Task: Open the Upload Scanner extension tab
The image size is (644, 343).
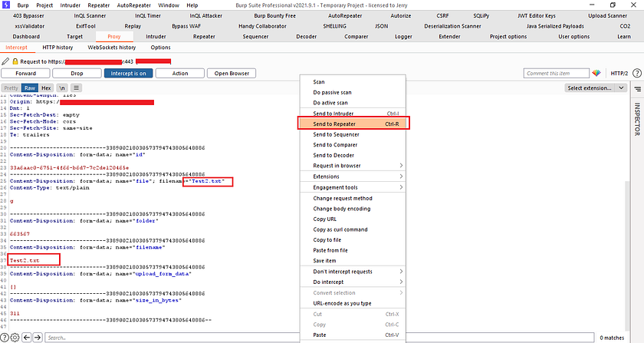Action: (607, 15)
